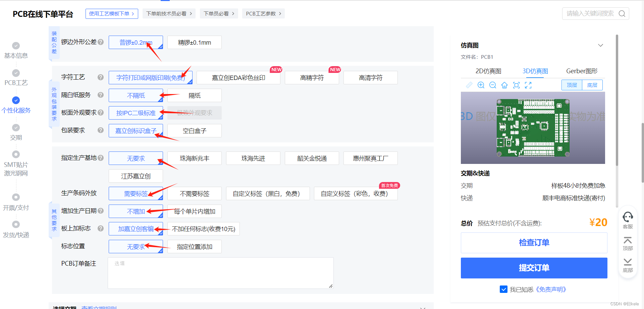Screen dimensions: 644x309
Task: Open PCB工艺参数 menu
Action: coord(263,13)
